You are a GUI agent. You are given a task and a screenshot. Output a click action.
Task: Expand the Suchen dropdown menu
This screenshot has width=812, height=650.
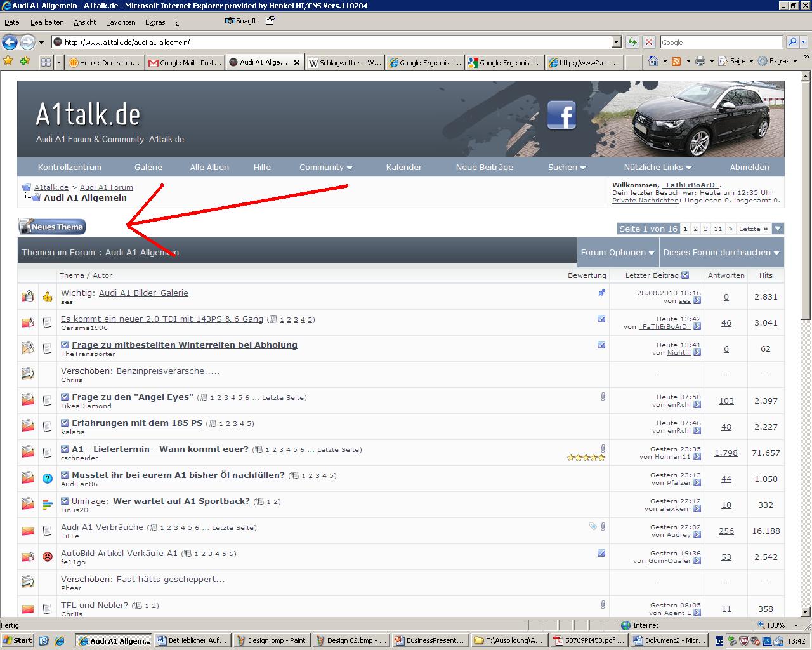click(566, 167)
